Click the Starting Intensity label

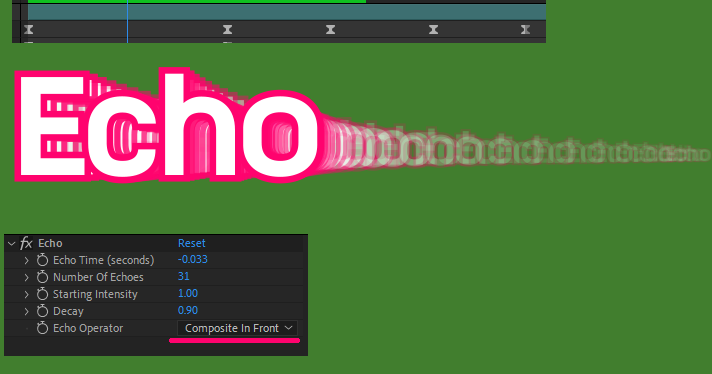tap(95, 294)
